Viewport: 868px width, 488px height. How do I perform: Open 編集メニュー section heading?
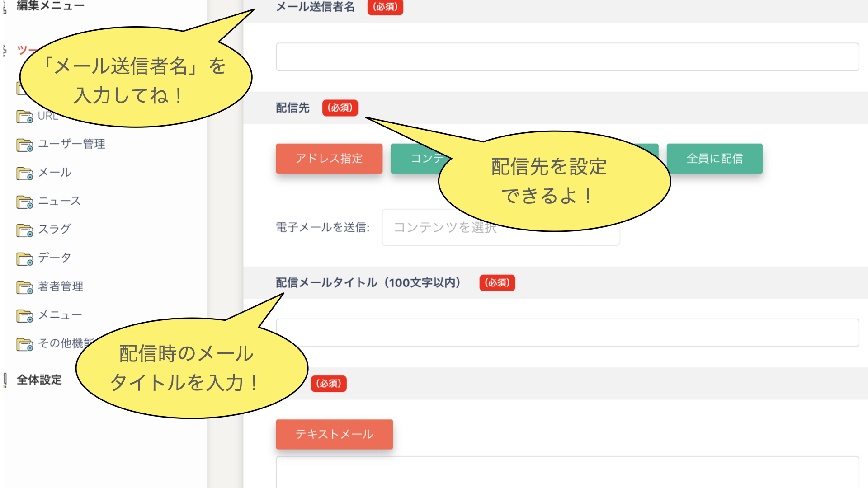click(x=50, y=5)
